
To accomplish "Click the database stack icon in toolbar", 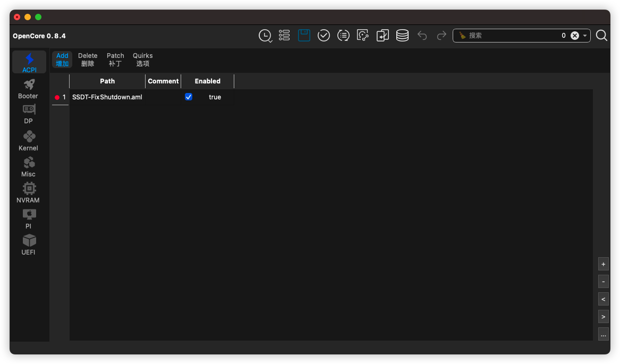I will click(x=402, y=36).
